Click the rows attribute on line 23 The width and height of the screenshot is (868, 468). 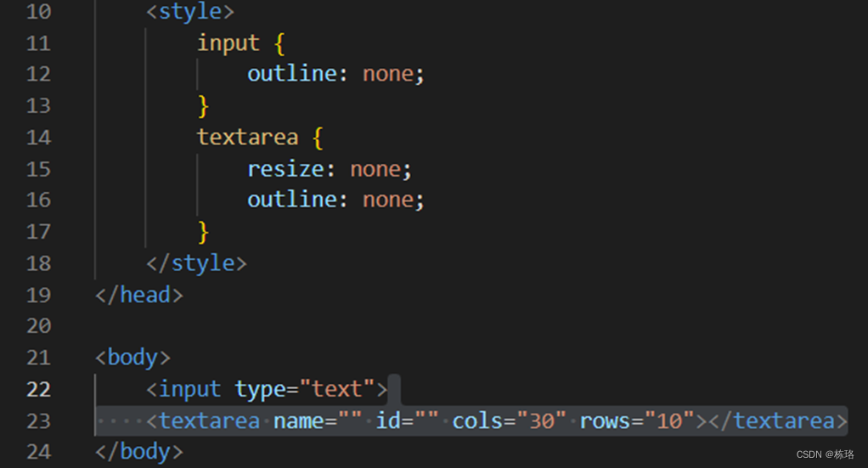[x=606, y=421]
